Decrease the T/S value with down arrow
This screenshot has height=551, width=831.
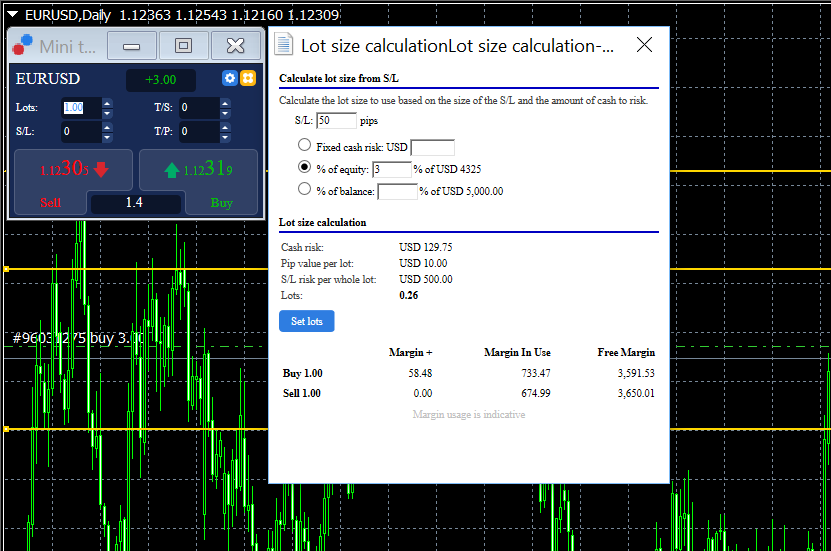[225, 113]
